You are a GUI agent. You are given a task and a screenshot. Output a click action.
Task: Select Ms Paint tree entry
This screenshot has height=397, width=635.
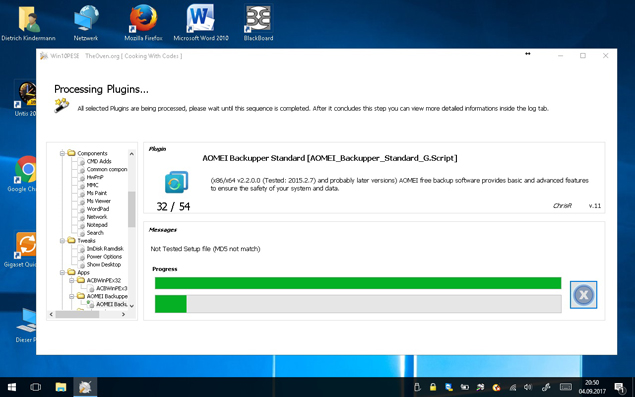(97, 193)
